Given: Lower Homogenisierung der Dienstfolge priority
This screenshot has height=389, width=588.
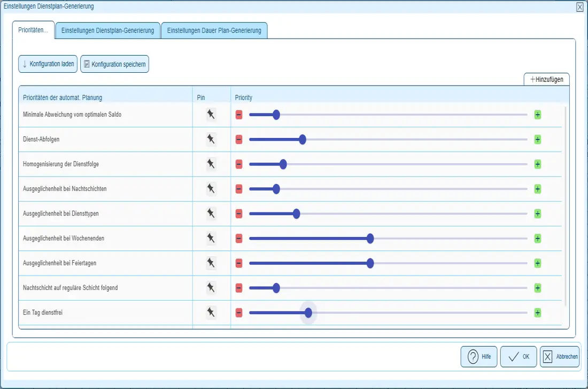Looking at the screenshot, I should (x=239, y=164).
